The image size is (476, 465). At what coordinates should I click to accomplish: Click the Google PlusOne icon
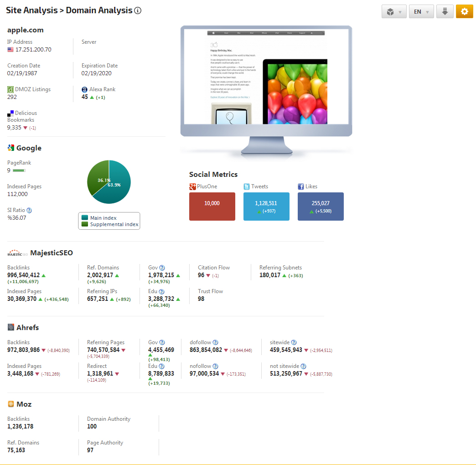pyautogui.click(x=192, y=186)
